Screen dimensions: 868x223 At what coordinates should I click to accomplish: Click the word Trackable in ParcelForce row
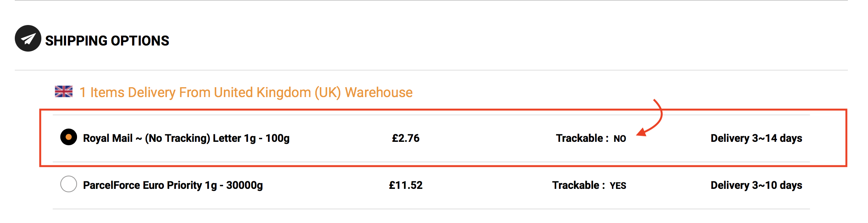click(x=576, y=185)
